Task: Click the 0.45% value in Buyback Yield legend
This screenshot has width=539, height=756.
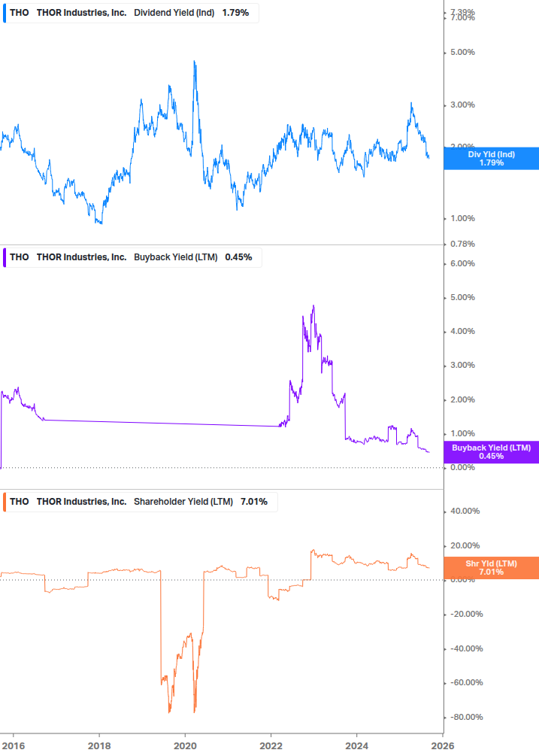Action: pyautogui.click(x=238, y=257)
